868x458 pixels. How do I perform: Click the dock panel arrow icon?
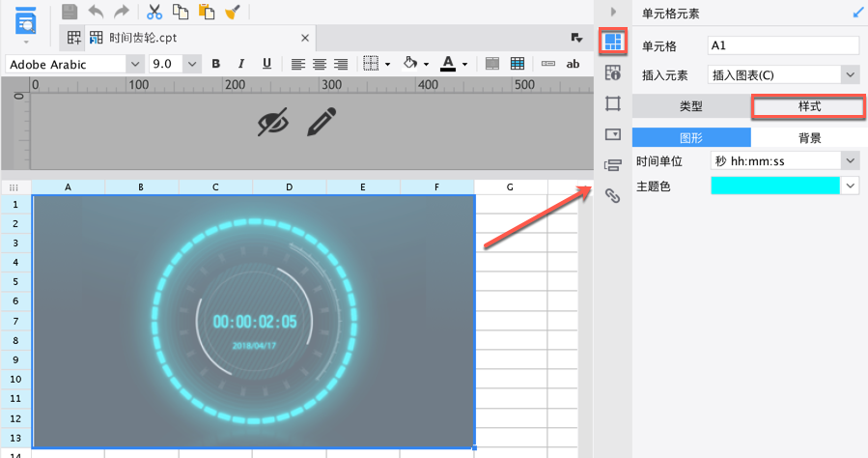(x=858, y=13)
